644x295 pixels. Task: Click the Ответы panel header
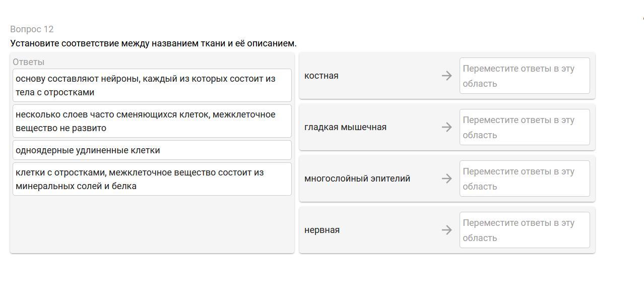pos(28,62)
